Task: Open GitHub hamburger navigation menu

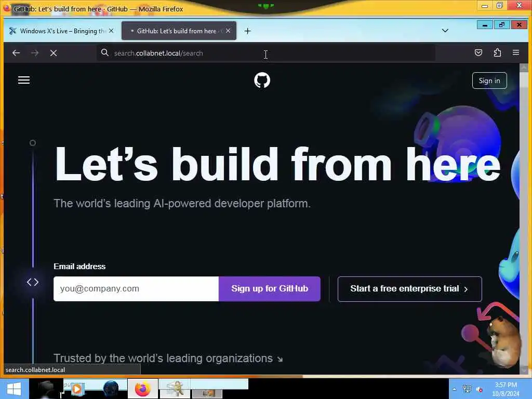Action: (x=24, y=80)
